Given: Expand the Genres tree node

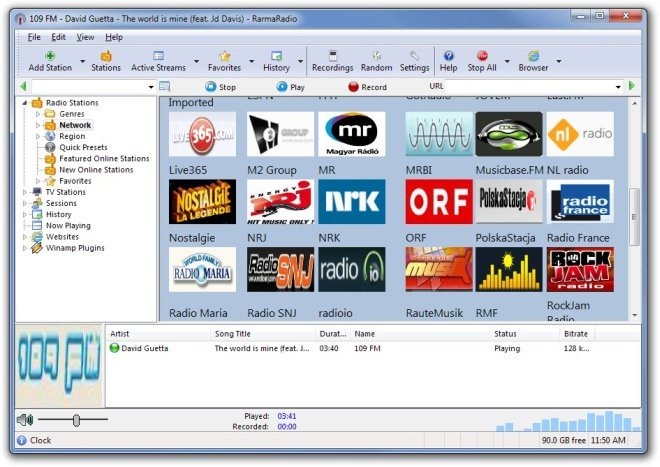Looking at the screenshot, I should click(x=37, y=114).
